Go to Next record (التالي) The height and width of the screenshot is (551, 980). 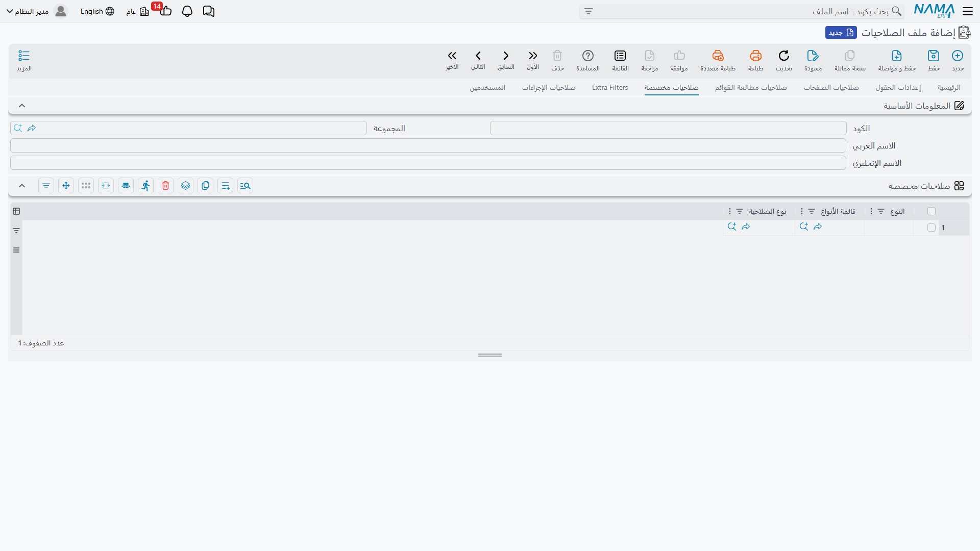coord(478,60)
